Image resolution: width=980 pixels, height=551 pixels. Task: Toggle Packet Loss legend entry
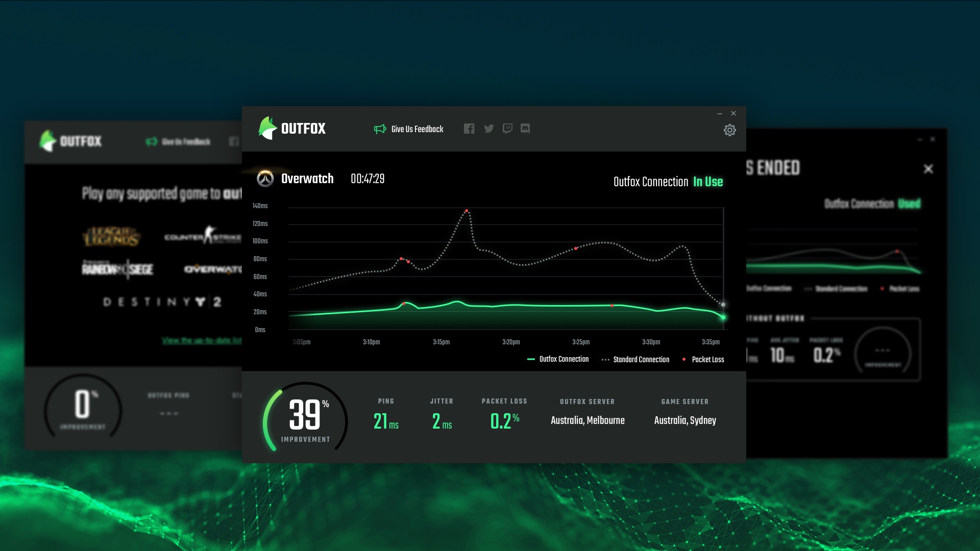point(707,360)
